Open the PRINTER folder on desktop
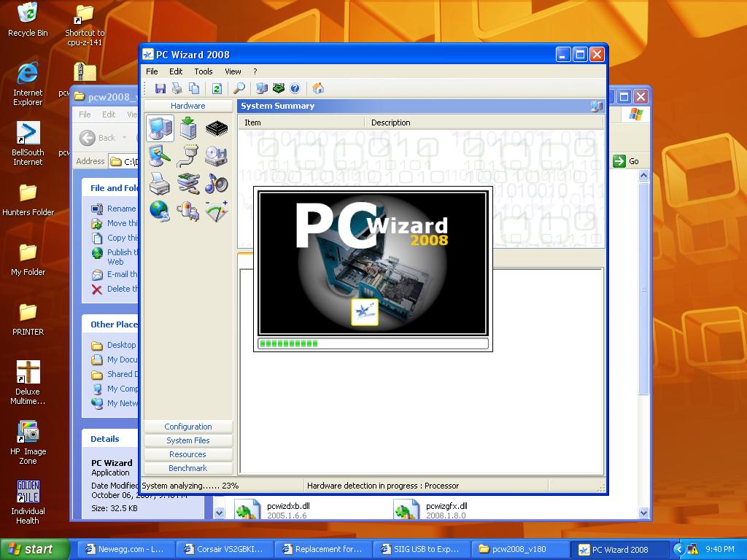 [x=28, y=319]
